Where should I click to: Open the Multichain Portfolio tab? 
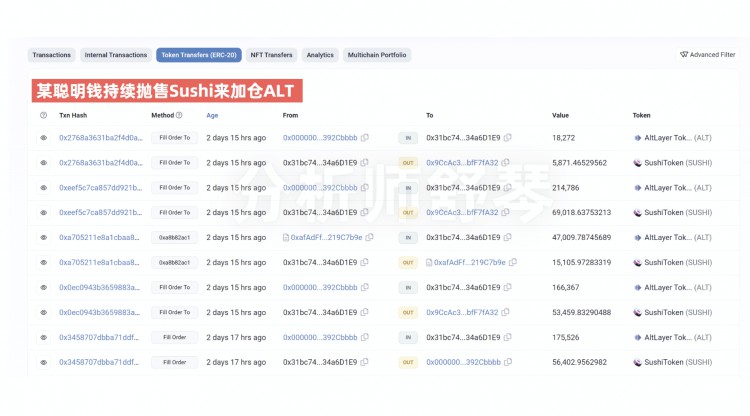pyautogui.click(x=377, y=55)
